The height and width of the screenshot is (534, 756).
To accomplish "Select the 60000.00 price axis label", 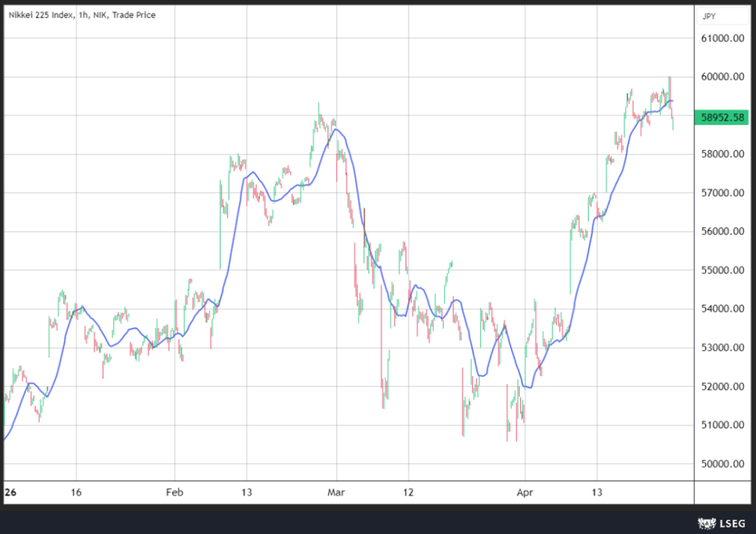I will pos(723,77).
